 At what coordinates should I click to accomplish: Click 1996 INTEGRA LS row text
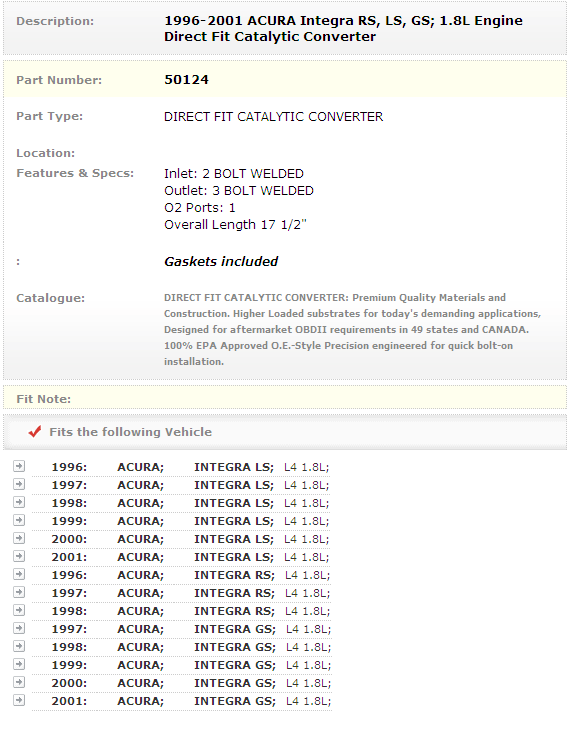coord(190,467)
